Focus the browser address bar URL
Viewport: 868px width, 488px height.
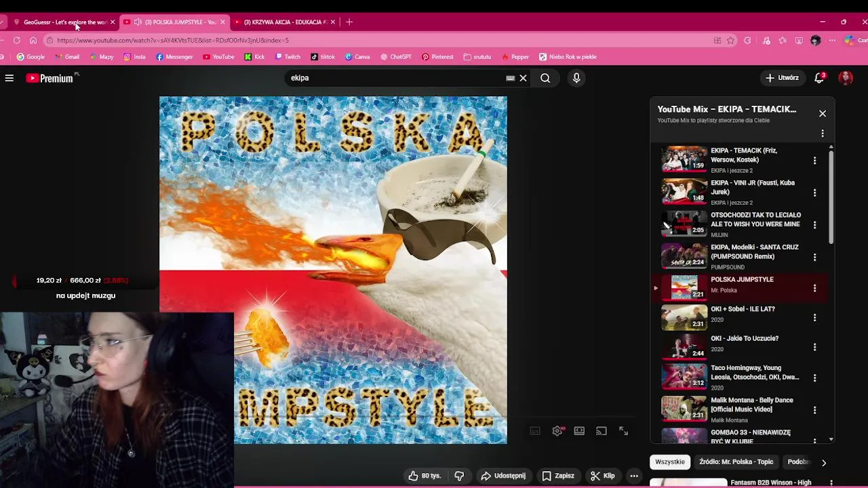click(x=173, y=41)
